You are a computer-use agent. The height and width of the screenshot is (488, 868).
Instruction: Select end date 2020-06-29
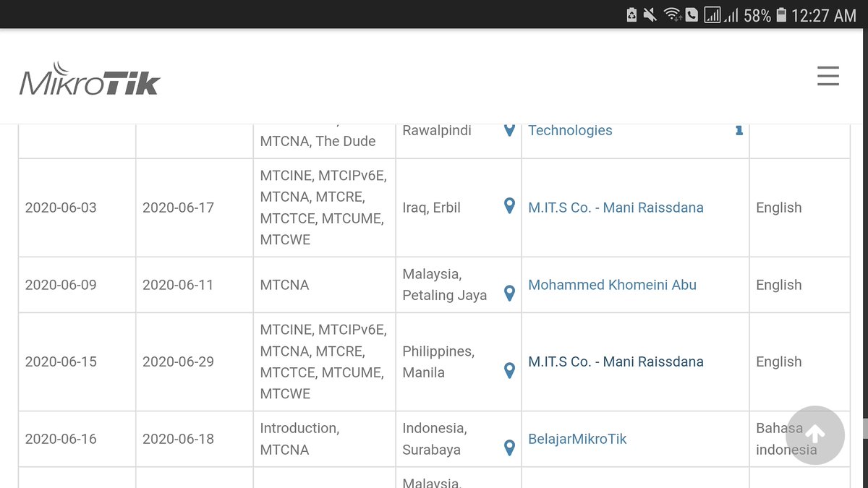coord(178,361)
